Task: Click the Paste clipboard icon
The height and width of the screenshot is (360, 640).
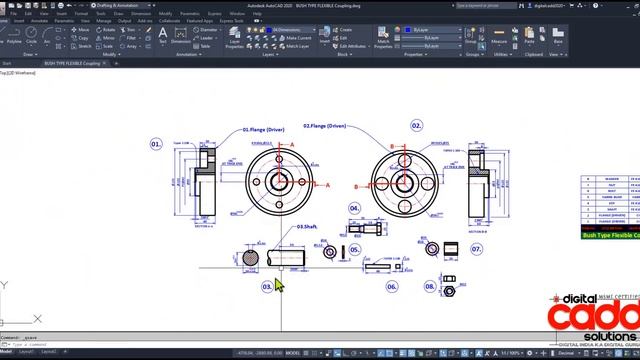Action: click(x=529, y=36)
